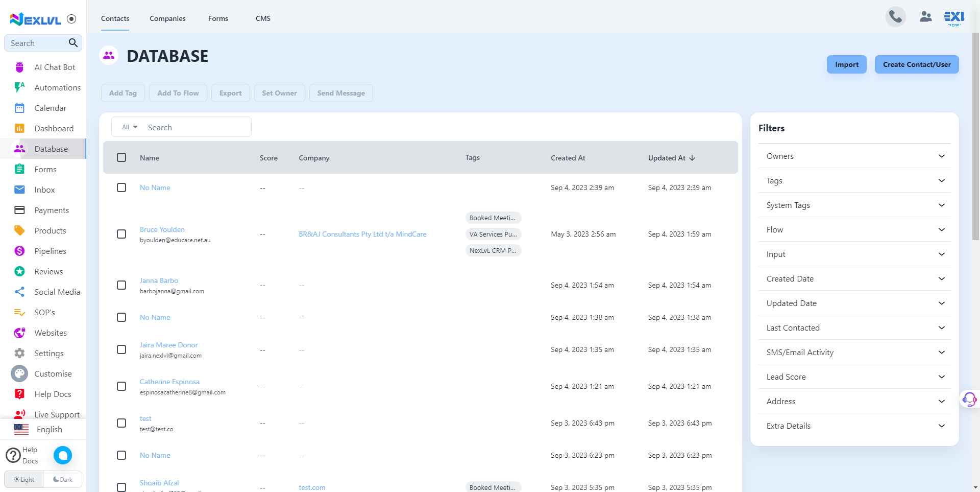Expand the Owners filter

tap(854, 156)
